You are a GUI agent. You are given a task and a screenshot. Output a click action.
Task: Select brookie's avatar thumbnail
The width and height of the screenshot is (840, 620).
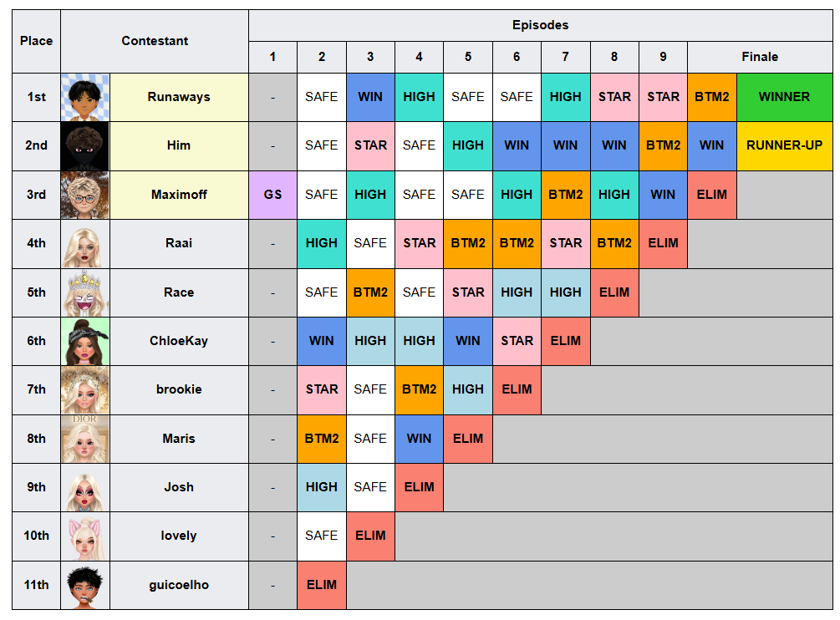tap(85, 390)
